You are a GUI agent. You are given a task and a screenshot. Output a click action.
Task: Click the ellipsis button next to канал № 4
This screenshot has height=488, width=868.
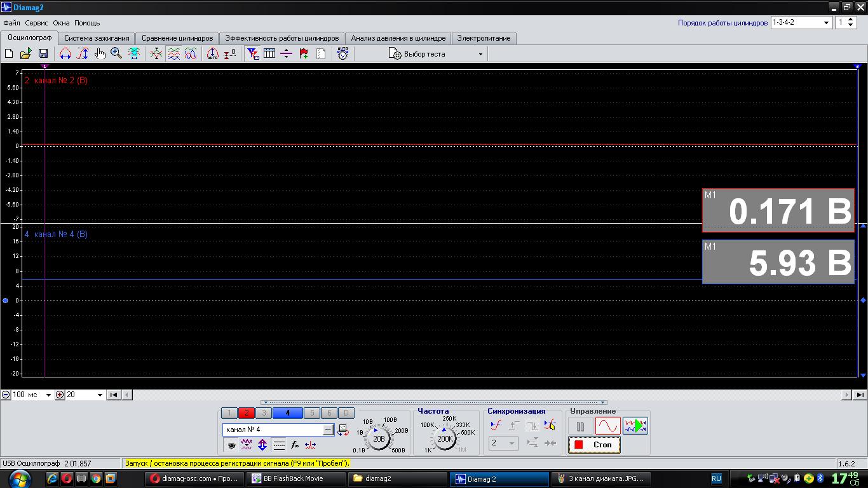(x=328, y=430)
